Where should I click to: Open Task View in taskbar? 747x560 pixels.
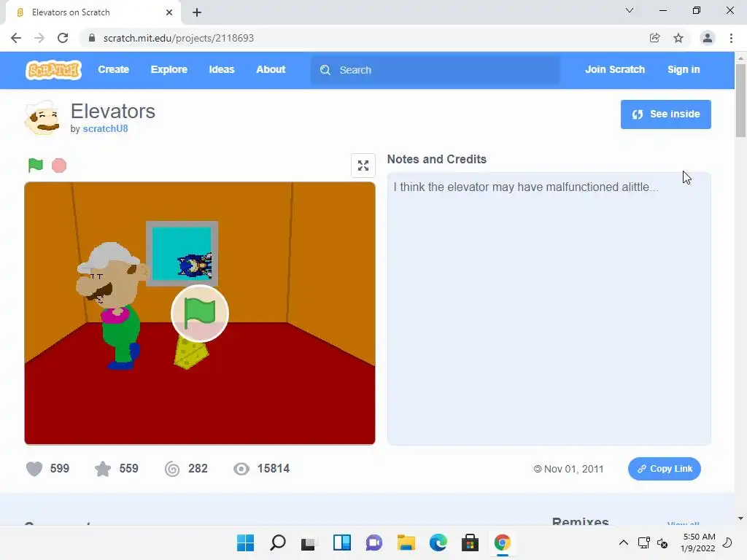(x=309, y=542)
